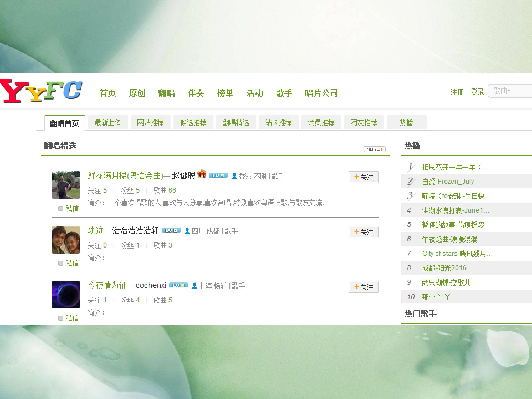Screen dimensions: 532x399
Task: Open the 站长推荐 tab
Action: [279, 122]
